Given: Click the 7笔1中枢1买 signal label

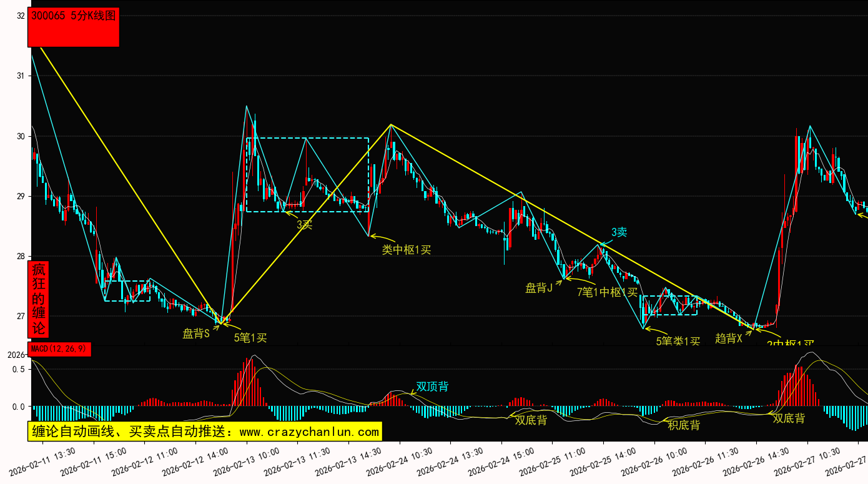Looking at the screenshot, I should click(607, 292).
